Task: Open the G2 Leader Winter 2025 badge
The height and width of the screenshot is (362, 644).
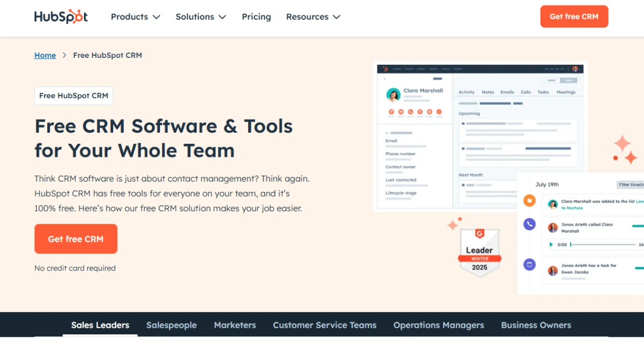Action: pyautogui.click(x=479, y=253)
